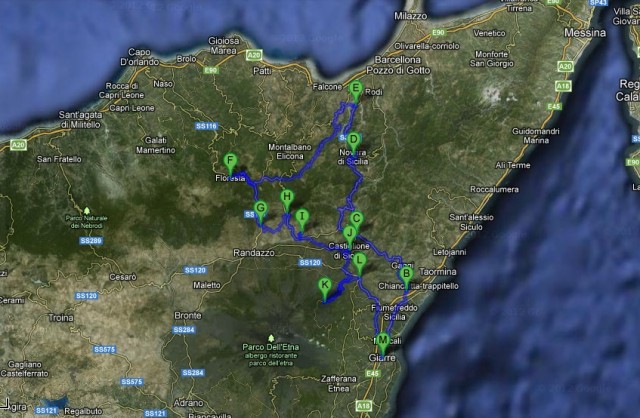
Task: Click the green marker E near Falcone
Action: 355,90
